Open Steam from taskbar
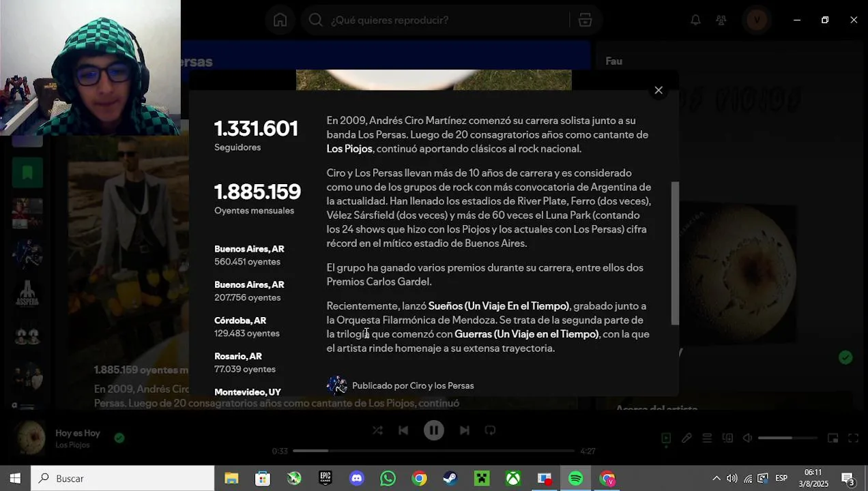Viewport: 868px width, 491px height. pos(450,479)
